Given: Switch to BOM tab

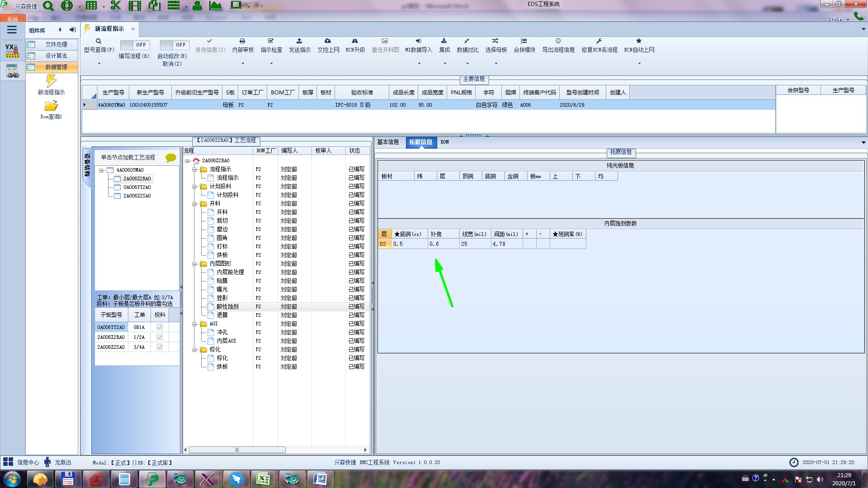Looking at the screenshot, I should coord(444,142).
